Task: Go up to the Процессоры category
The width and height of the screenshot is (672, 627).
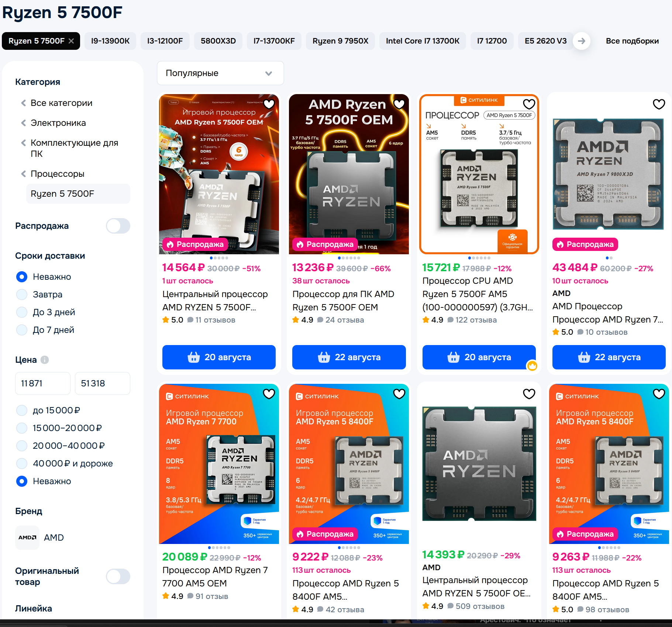Action: coord(57,174)
